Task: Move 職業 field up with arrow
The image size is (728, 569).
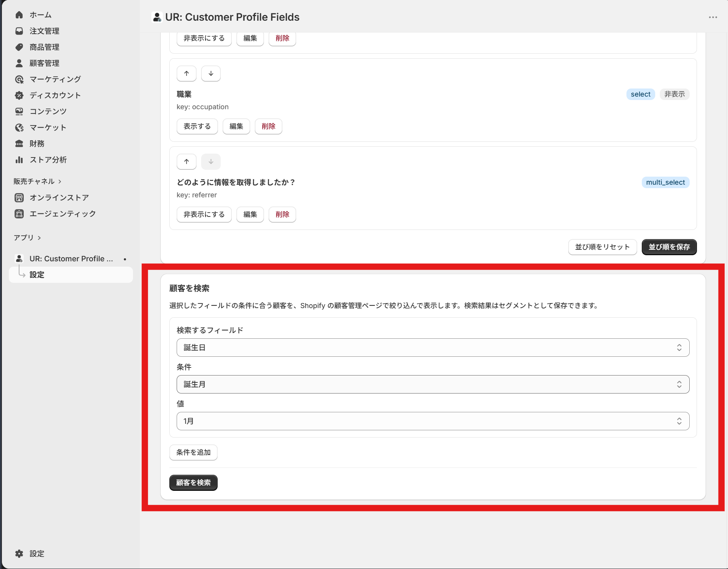Action: click(187, 74)
